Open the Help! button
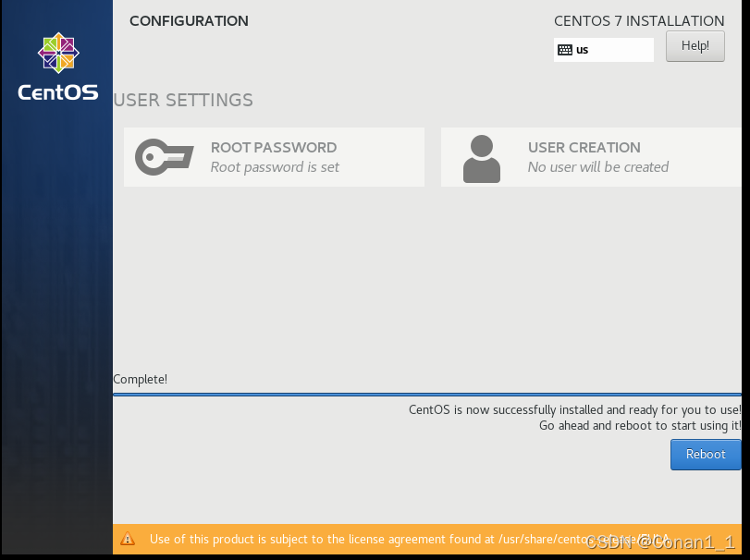This screenshot has height=560, width=750. pyautogui.click(x=695, y=46)
